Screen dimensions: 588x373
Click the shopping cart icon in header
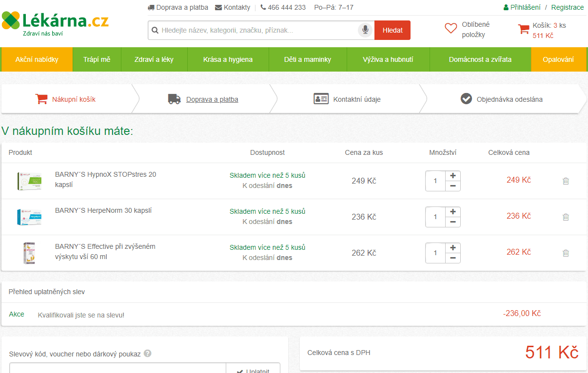(524, 29)
